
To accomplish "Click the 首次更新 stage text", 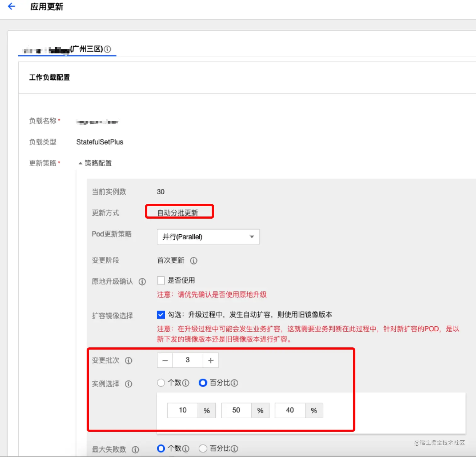I will [x=171, y=260].
